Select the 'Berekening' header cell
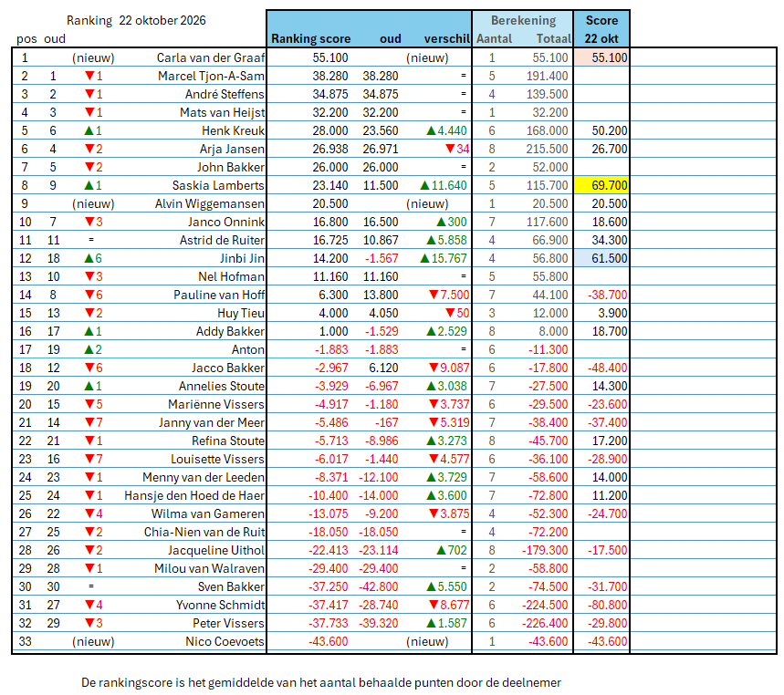784x695 pixels. 523,20
